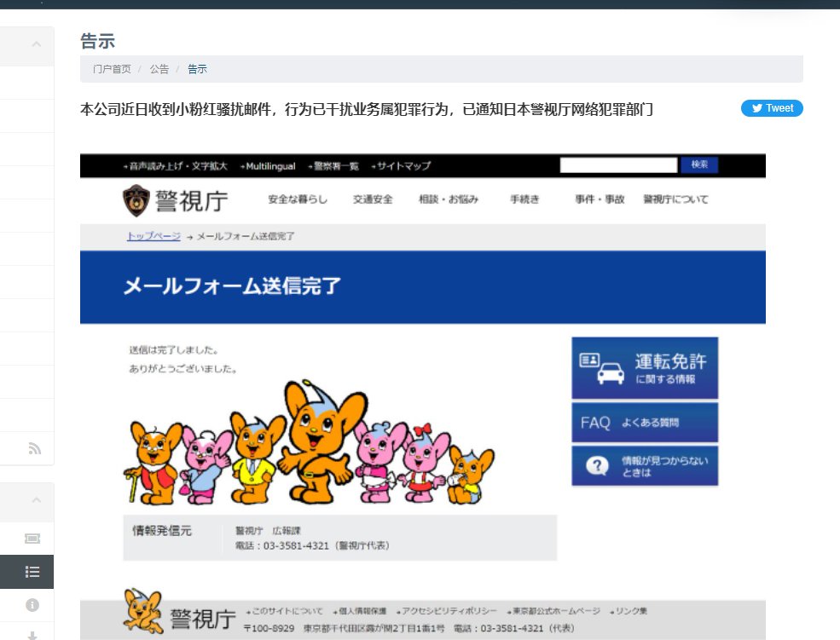The height and width of the screenshot is (640, 840).
Task: Open 交通安全 navigation item
Action: coord(373,199)
